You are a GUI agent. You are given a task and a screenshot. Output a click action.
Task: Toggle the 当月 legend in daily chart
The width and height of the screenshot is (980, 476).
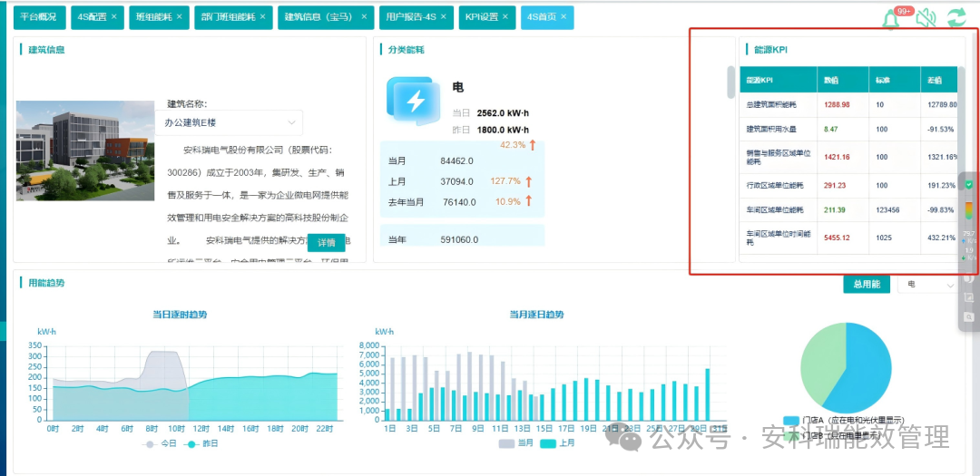[516, 442]
